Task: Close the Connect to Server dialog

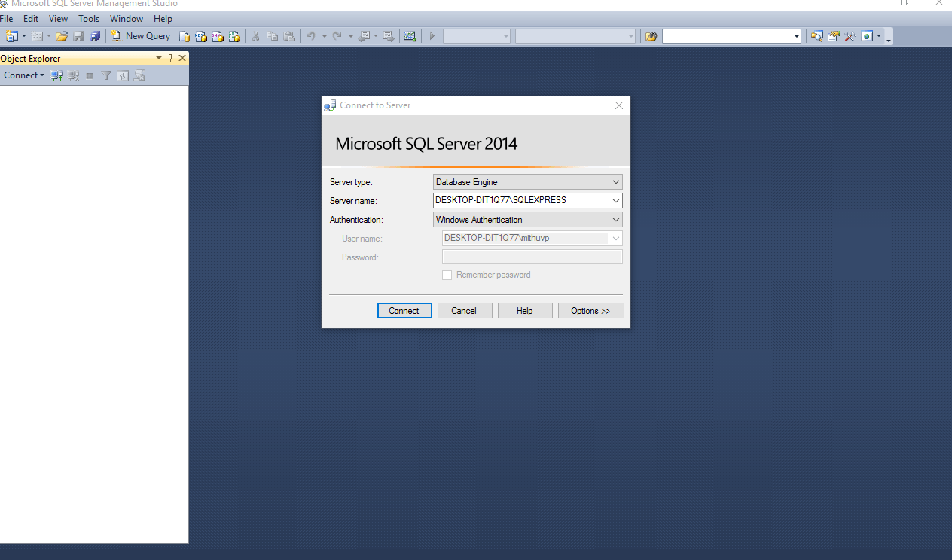Action: 619,105
